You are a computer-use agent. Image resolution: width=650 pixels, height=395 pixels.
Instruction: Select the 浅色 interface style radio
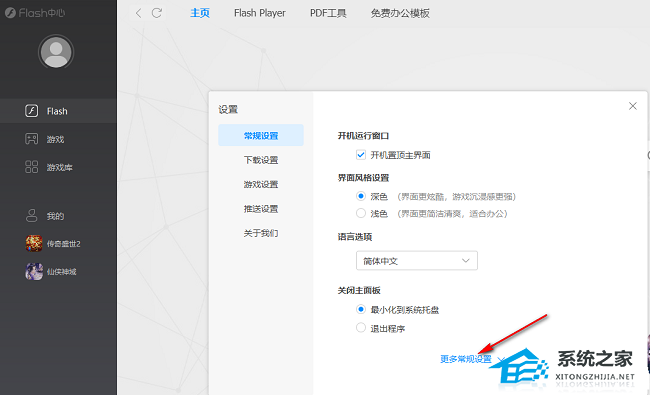click(x=361, y=213)
